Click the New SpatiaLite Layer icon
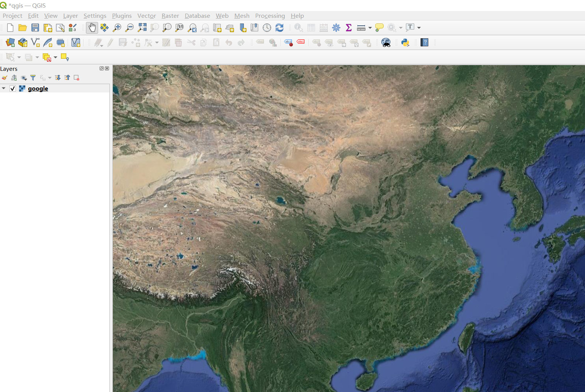This screenshot has height=392, width=585. point(48,42)
